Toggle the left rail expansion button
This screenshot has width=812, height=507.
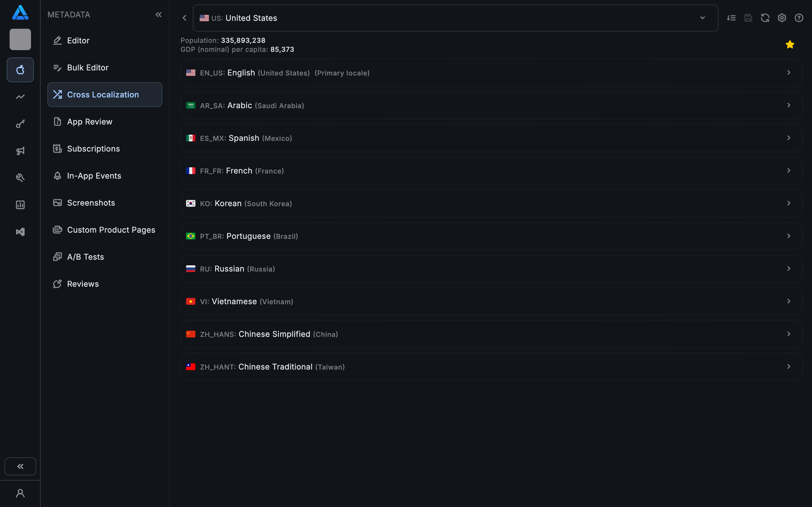[20, 466]
